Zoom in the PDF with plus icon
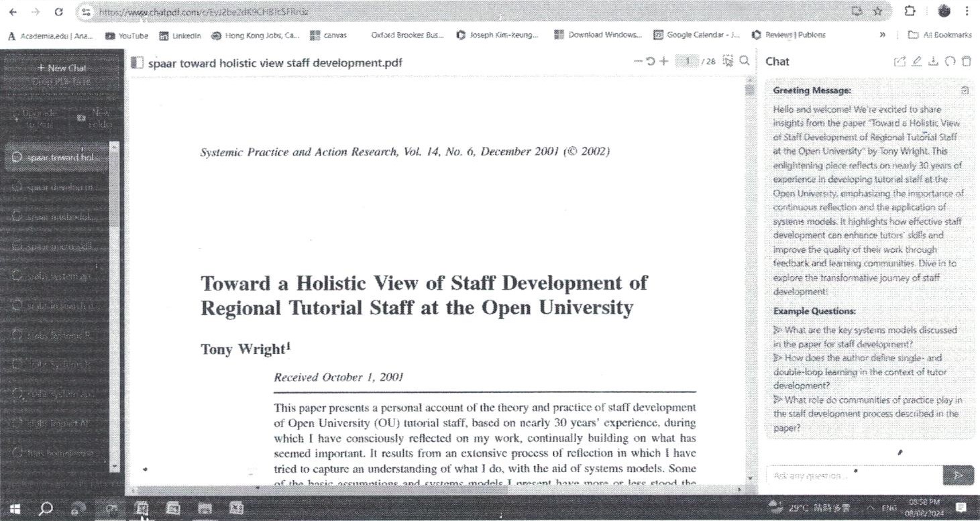 pos(664,61)
